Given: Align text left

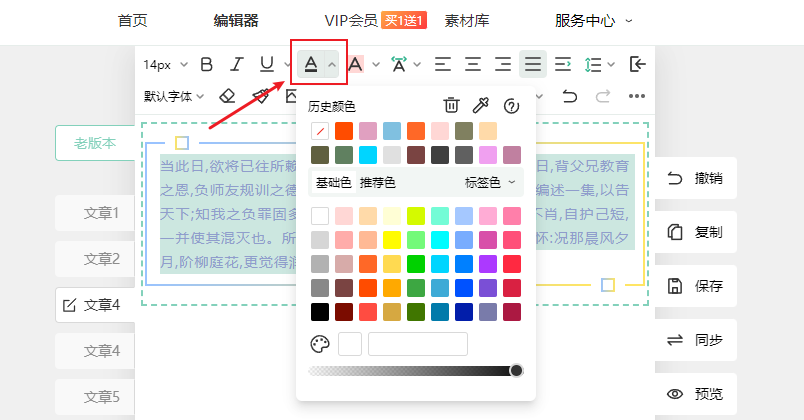Looking at the screenshot, I should (x=443, y=65).
